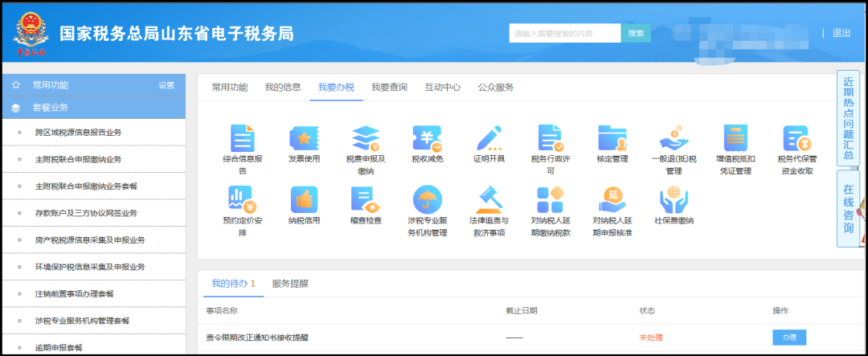Click the 责令限期改正通知书接收提醒 row

[x=533, y=338]
